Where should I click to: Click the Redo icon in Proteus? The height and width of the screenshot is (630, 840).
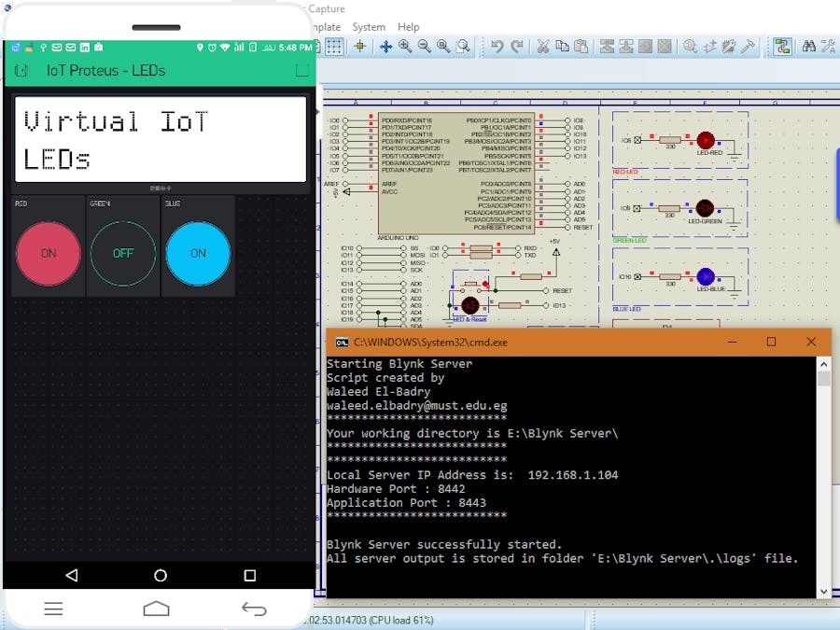516,46
